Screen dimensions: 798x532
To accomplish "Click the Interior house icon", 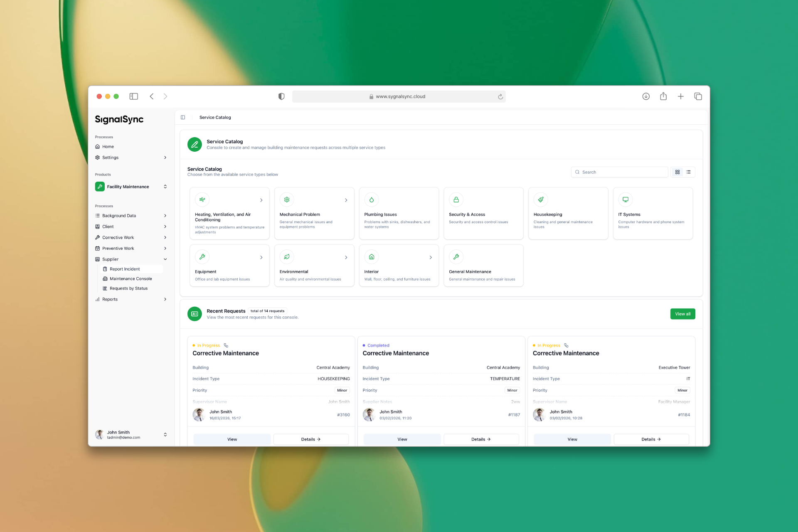I will (371, 257).
